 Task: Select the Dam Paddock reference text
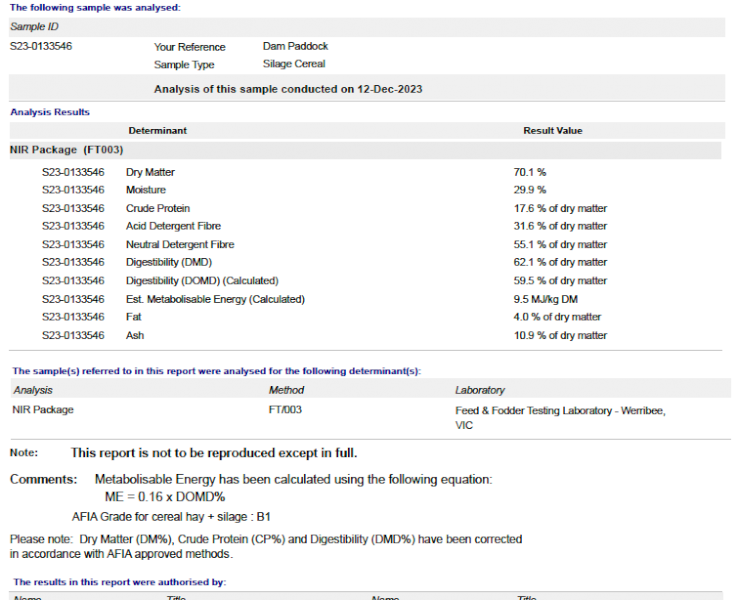[295, 46]
